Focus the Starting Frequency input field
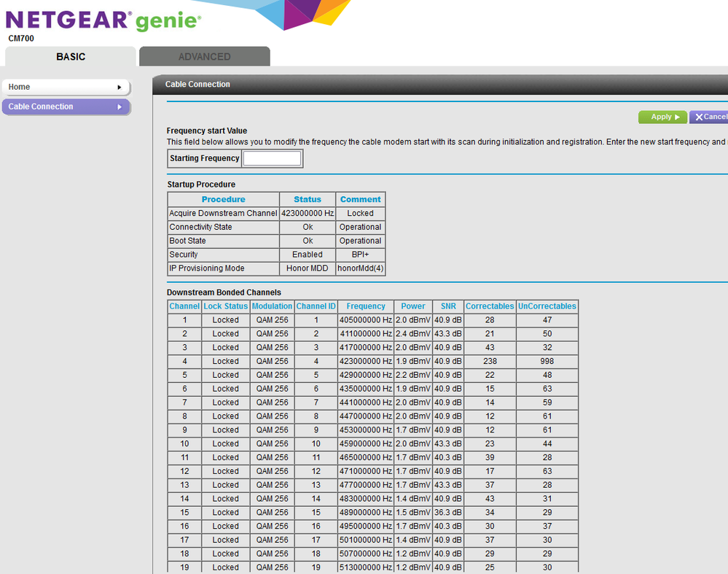728x574 pixels. click(272, 158)
